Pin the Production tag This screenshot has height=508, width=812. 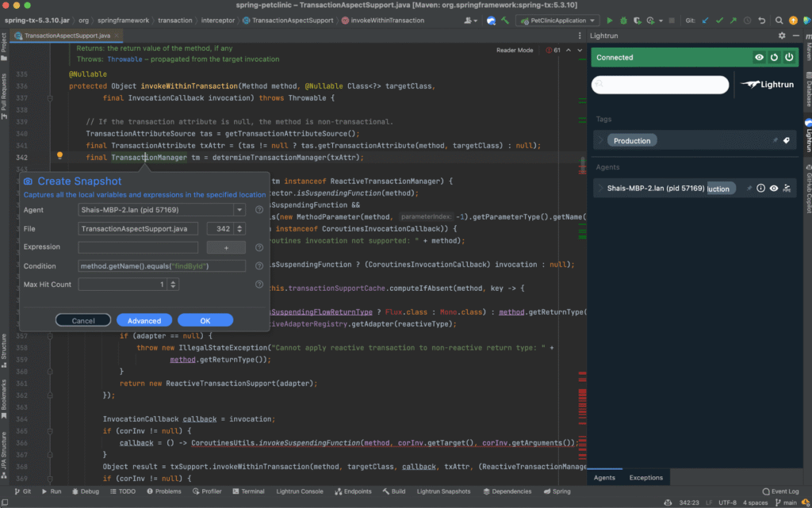click(775, 140)
